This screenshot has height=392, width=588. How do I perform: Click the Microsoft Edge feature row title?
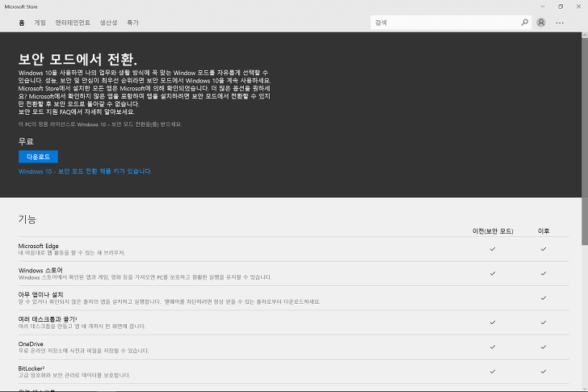[39, 246]
